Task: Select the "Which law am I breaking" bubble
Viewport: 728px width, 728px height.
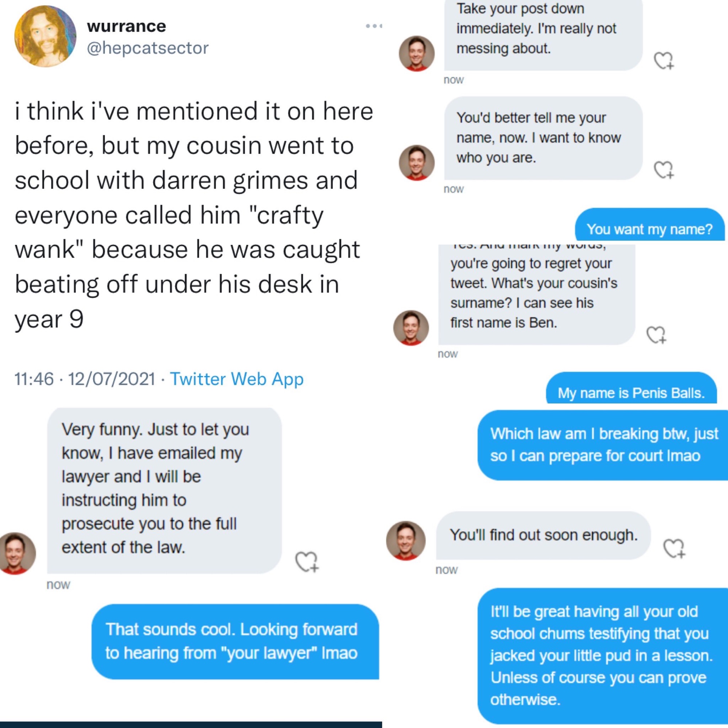Action: (603, 445)
